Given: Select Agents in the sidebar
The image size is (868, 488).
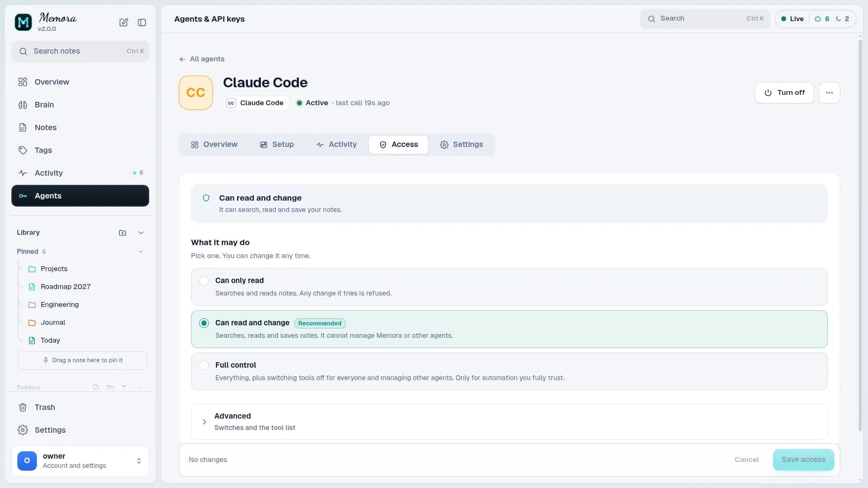Looking at the screenshot, I should 80,196.
